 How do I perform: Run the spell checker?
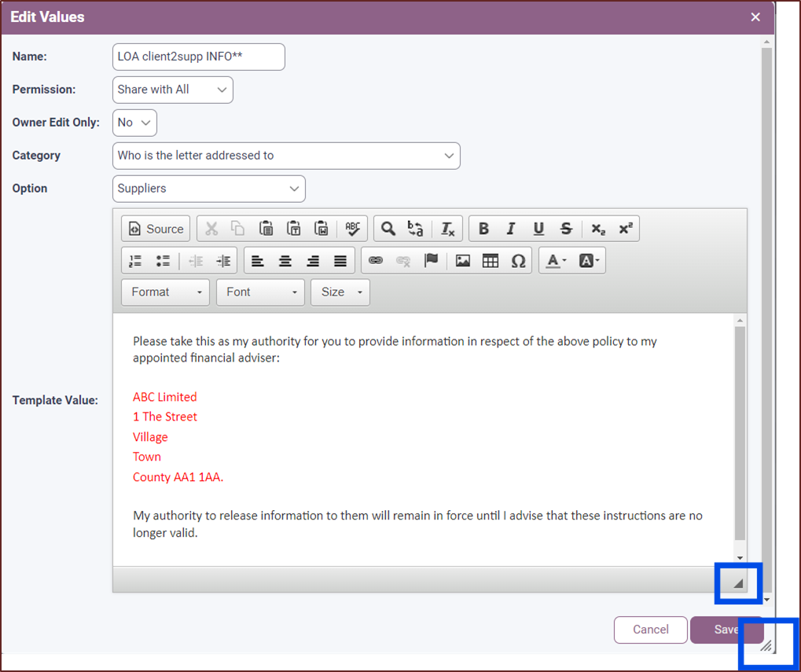pyautogui.click(x=352, y=228)
